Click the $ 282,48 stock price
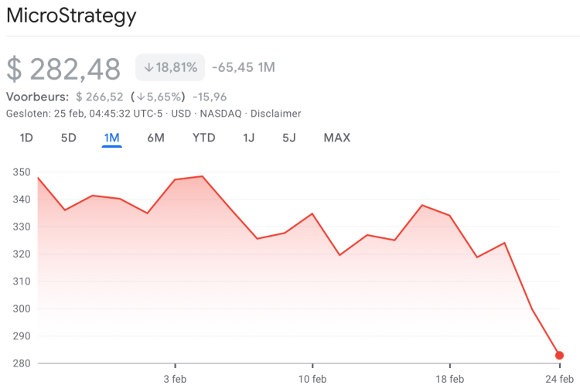 pos(63,69)
